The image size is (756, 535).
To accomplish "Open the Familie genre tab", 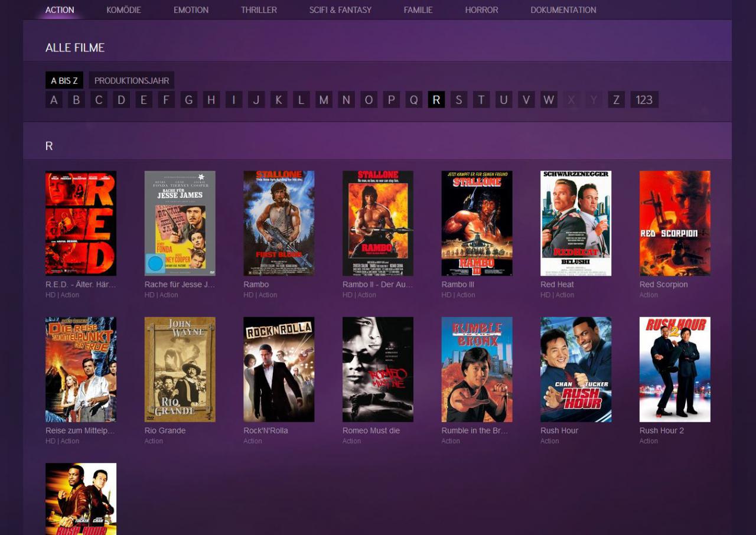I will click(418, 10).
